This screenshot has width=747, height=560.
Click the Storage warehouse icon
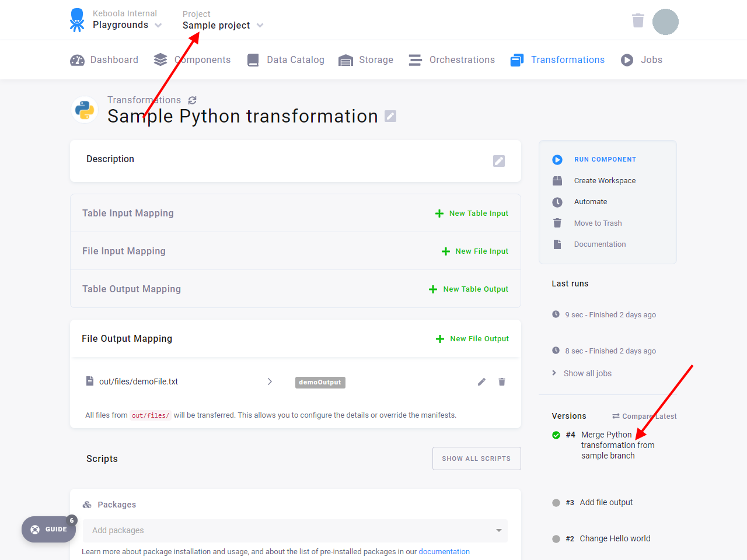(345, 61)
